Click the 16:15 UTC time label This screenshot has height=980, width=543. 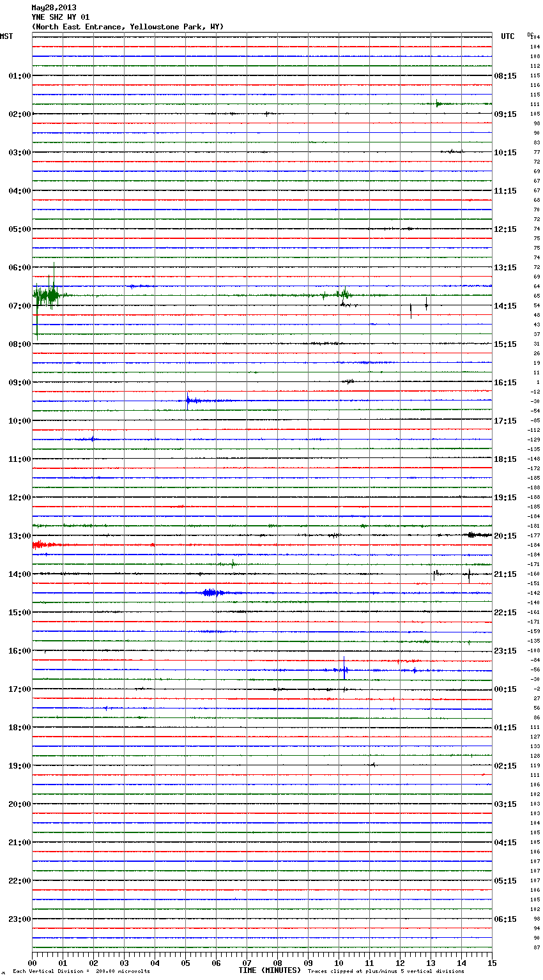point(505,383)
